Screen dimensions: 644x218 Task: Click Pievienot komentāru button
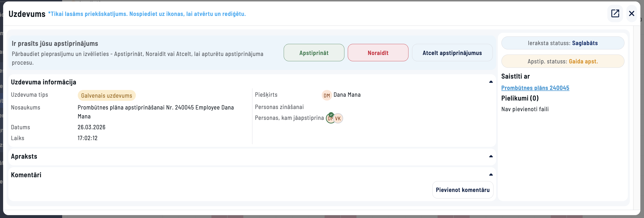[462, 190]
